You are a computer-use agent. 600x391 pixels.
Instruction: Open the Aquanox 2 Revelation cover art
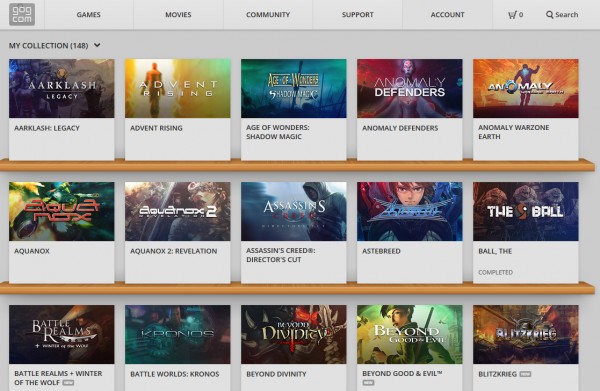tap(178, 211)
